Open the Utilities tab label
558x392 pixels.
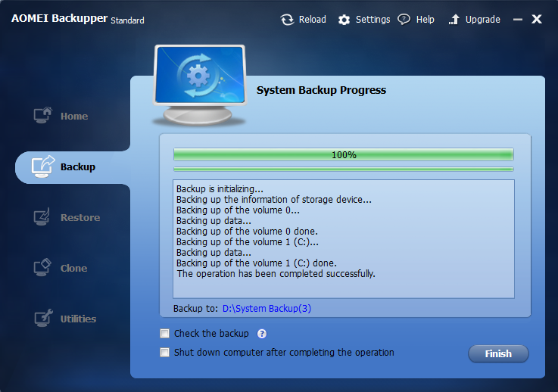78,319
